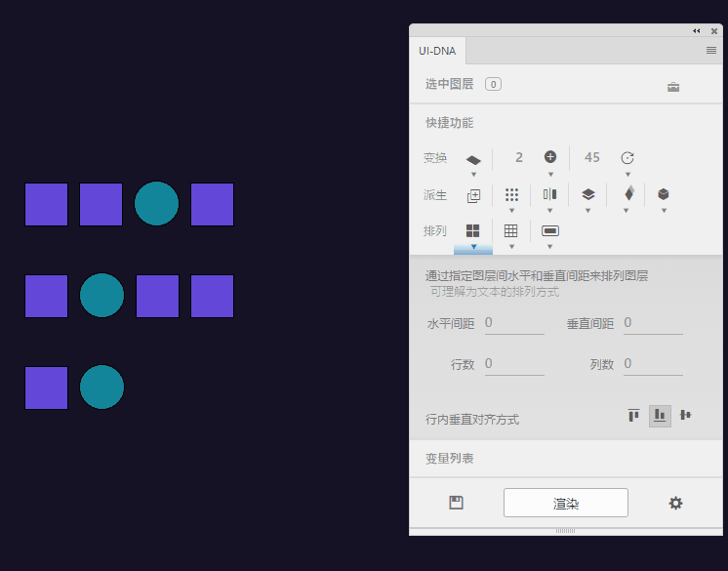This screenshot has height=571, width=728.
Task: Select the four-squares arrange icon in 排列 row
Action: (472, 230)
